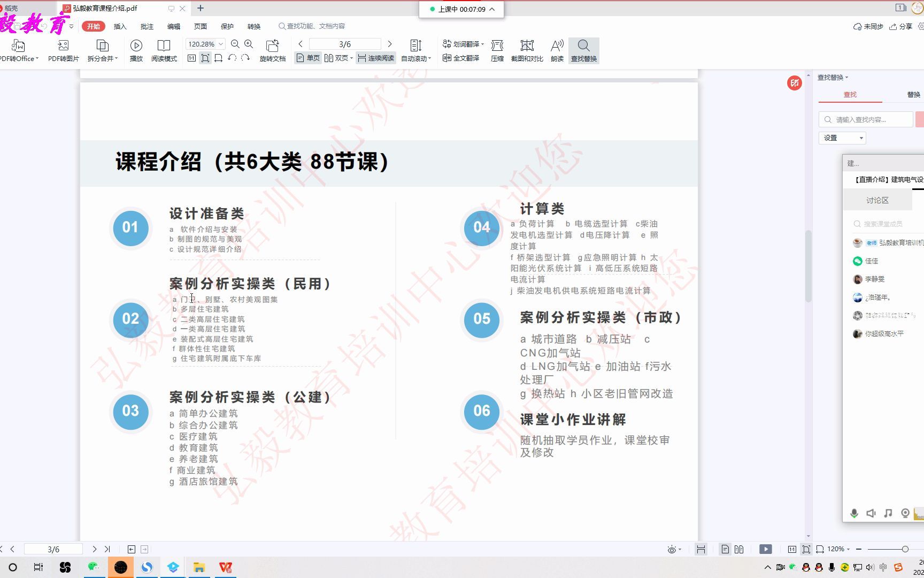Select fit-width view icon in ribbon
Viewport: 924px width, 578px height.
point(218,58)
